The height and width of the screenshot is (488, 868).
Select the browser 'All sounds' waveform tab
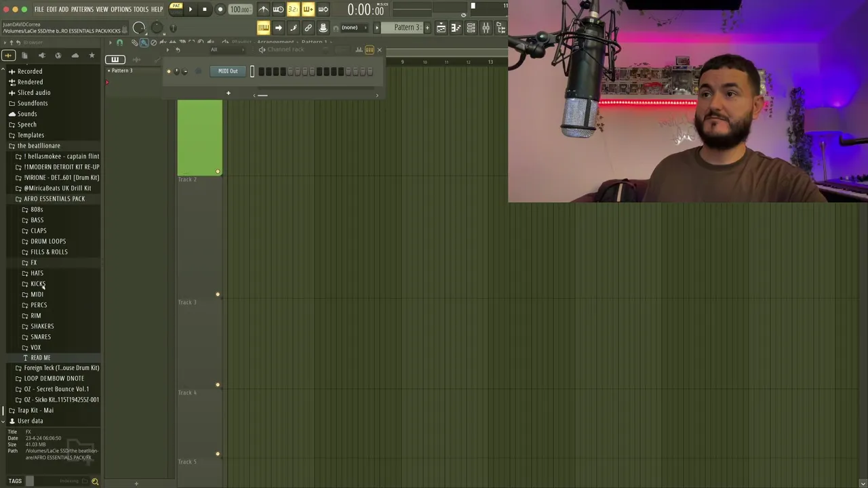coord(8,56)
